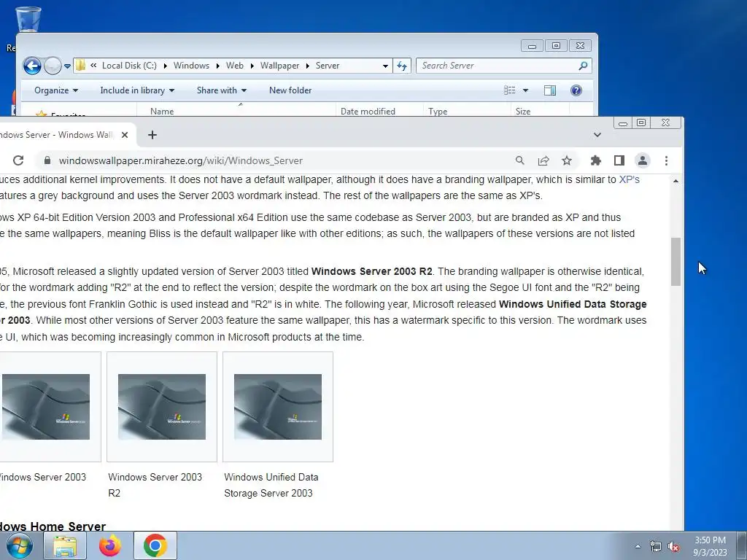Switch to Chrome in the taskbar
The width and height of the screenshot is (747, 560).
point(155,545)
